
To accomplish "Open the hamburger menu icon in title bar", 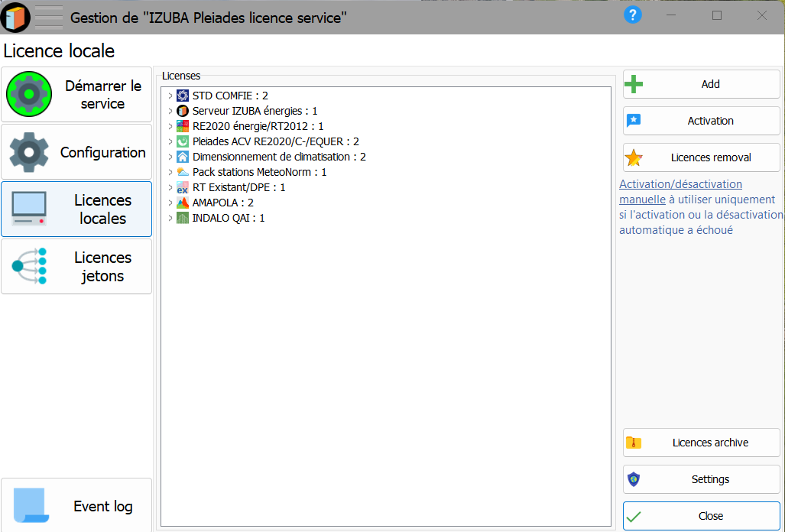I will point(49,17).
